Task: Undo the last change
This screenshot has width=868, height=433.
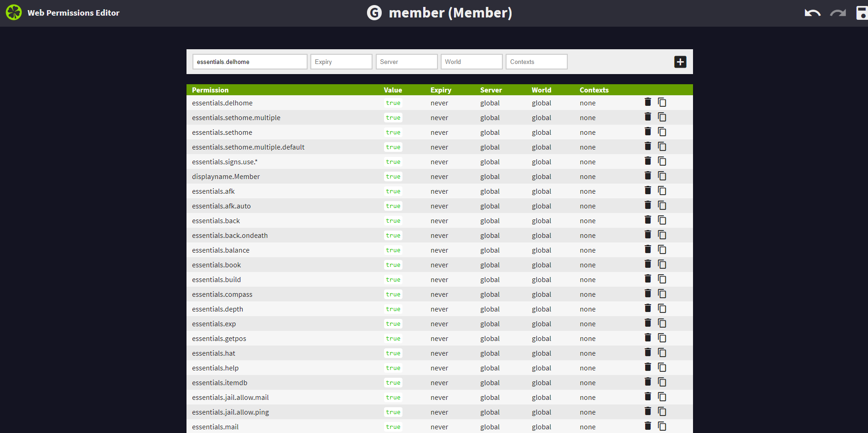Action: point(812,13)
